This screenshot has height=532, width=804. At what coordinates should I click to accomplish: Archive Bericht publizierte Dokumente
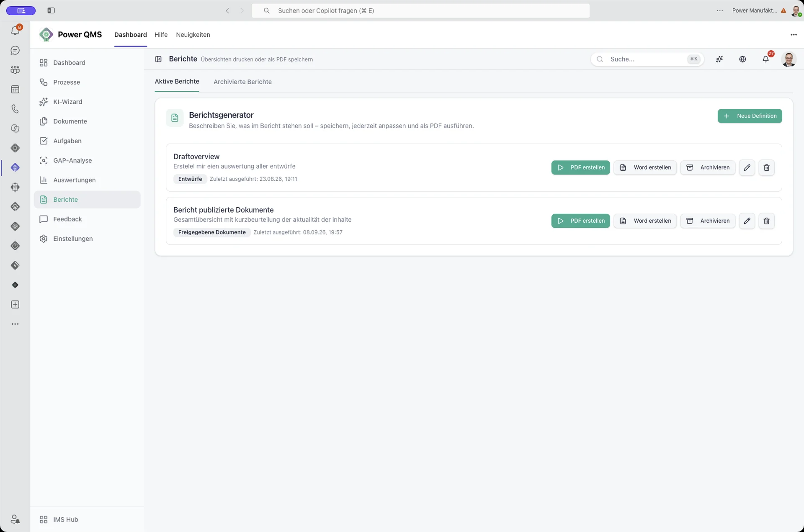click(708, 221)
